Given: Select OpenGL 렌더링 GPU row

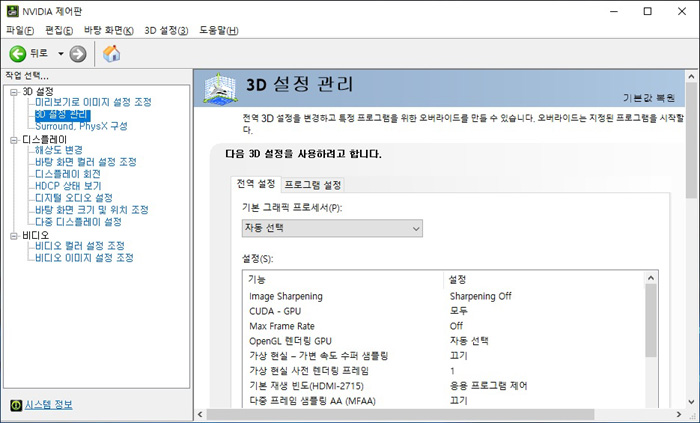Looking at the screenshot, I should tap(446, 341).
